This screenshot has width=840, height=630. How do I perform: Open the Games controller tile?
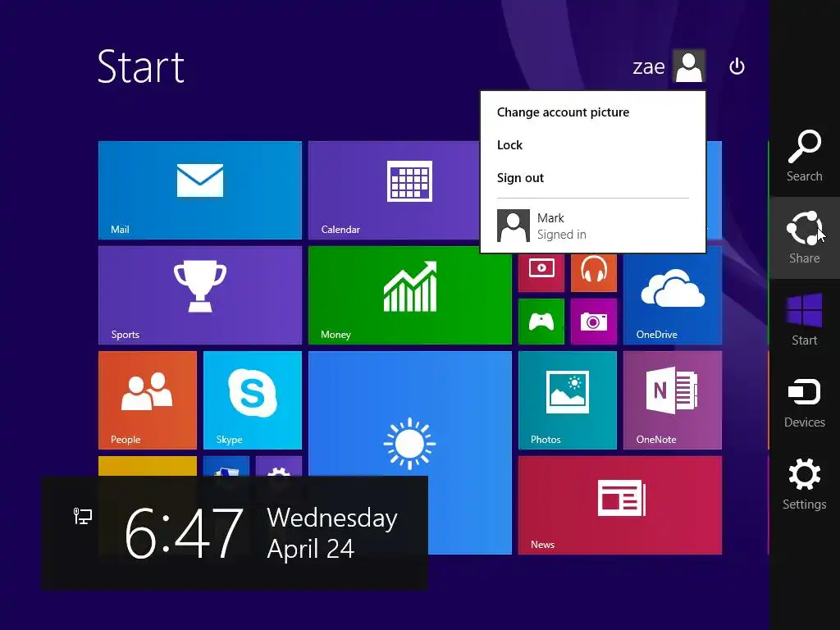pos(541,322)
